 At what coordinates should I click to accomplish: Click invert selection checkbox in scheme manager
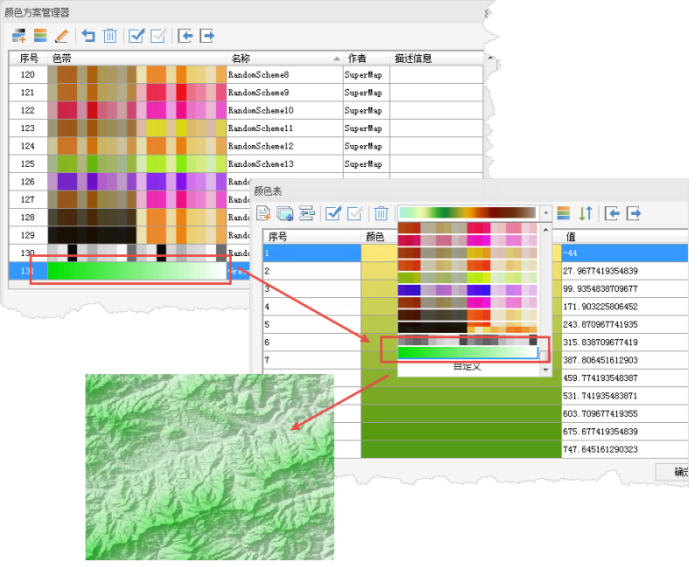(158, 36)
